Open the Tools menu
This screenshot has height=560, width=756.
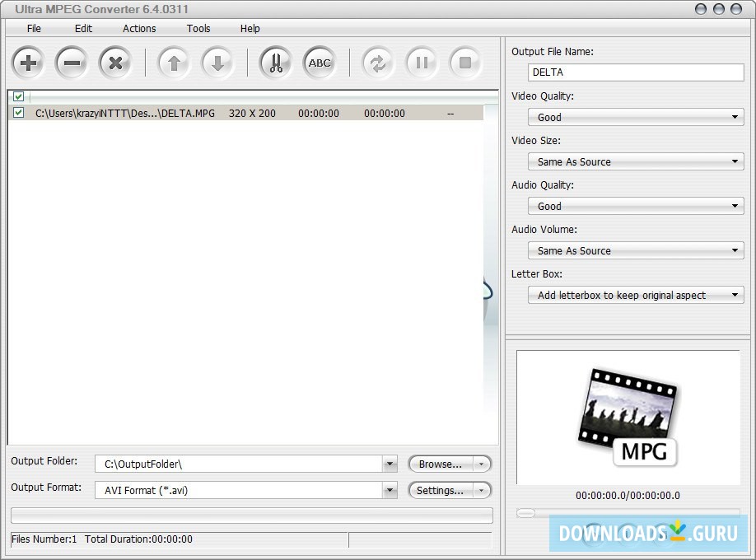tap(198, 28)
